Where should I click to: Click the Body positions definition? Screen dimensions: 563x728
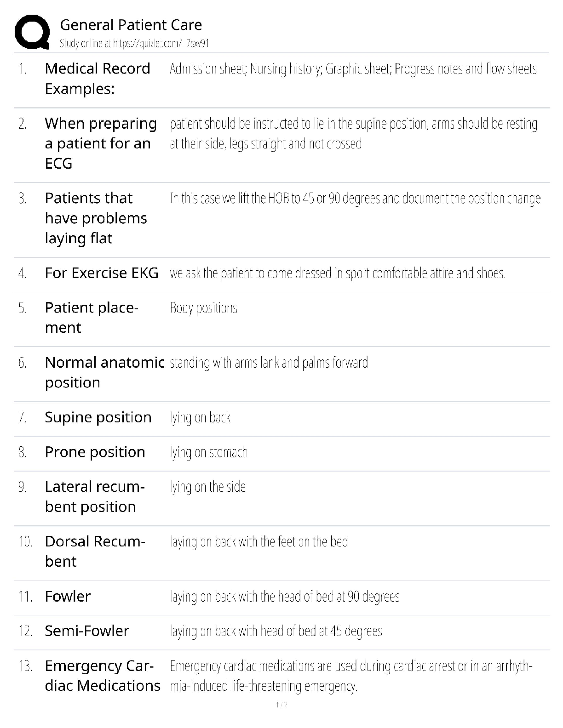203,308
